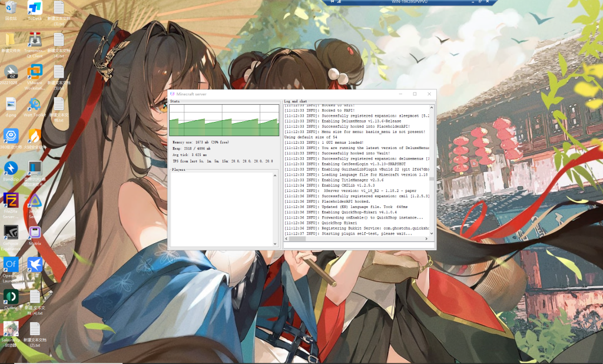The width and height of the screenshot is (603, 364).
Task: Maximize the Minecraft server window
Action: (415, 94)
